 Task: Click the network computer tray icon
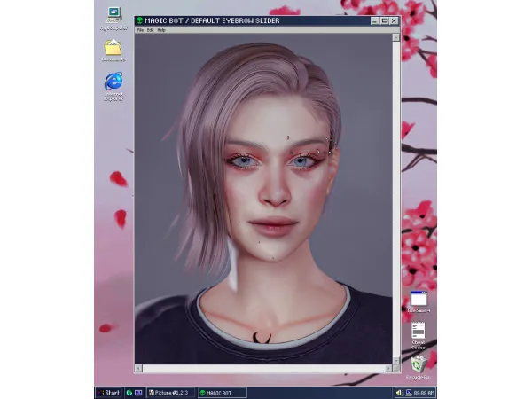(409, 393)
